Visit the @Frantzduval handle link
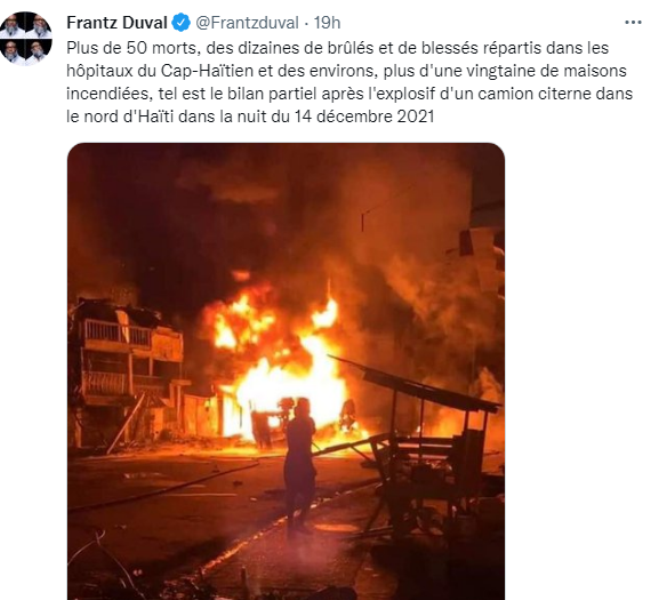This screenshot has height=600, width=650. point(247,22)
